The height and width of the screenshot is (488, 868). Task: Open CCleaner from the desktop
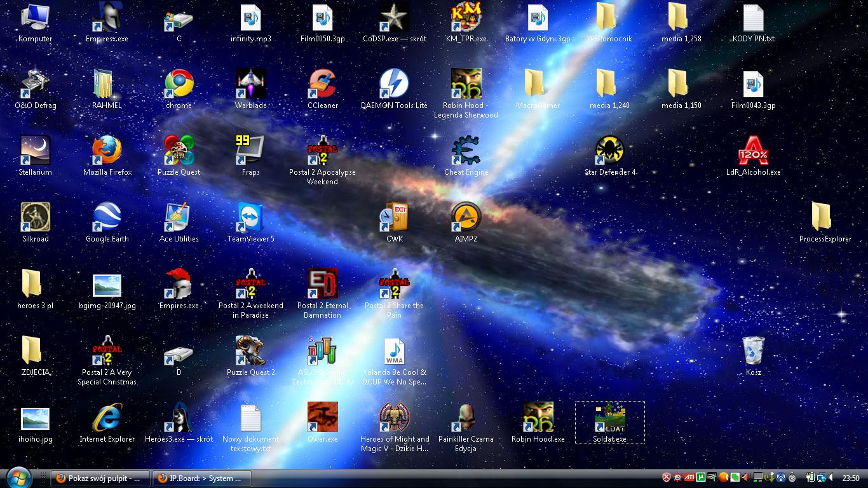[323, 90]
